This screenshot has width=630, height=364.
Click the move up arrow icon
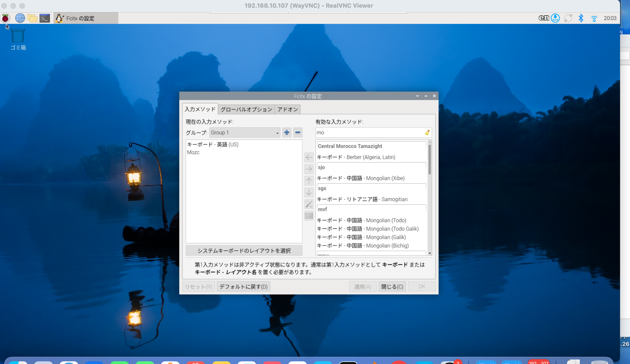tap(309, 181)
